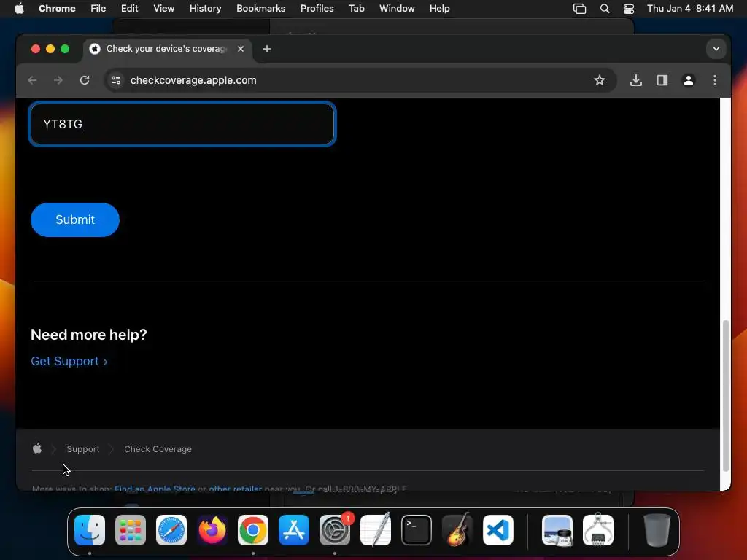This screenshot has width=747, height=560.
Task: Launch Firefox from the dock
Action: 212,529
